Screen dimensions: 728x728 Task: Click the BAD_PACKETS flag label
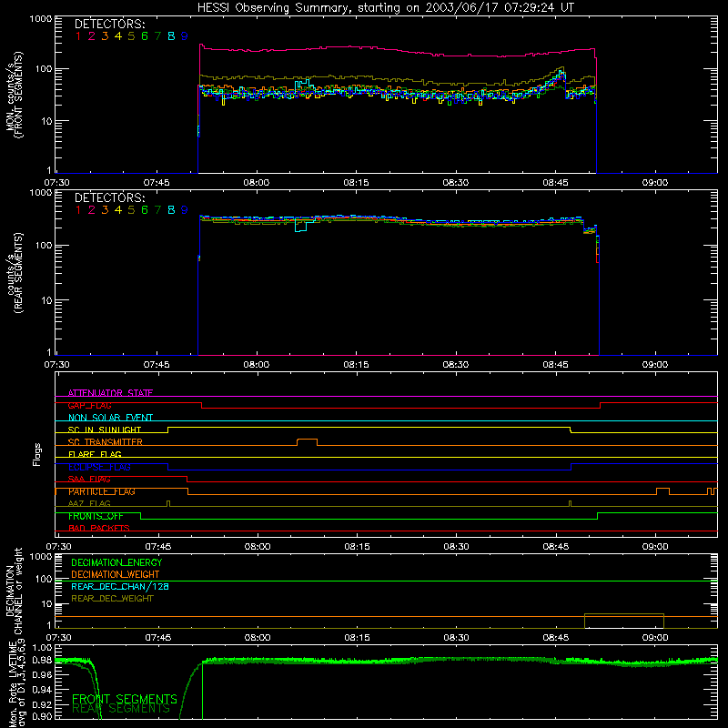[x=99, y=528]
